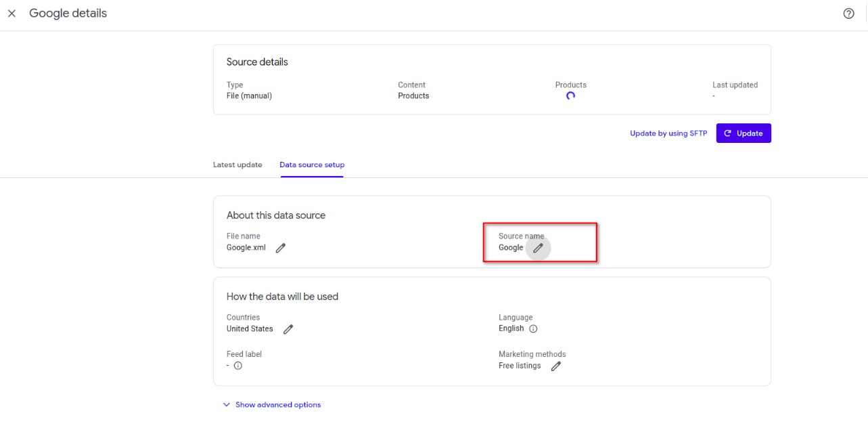
Task: Click the Google.xml file name text
Action: coord(246,248)
